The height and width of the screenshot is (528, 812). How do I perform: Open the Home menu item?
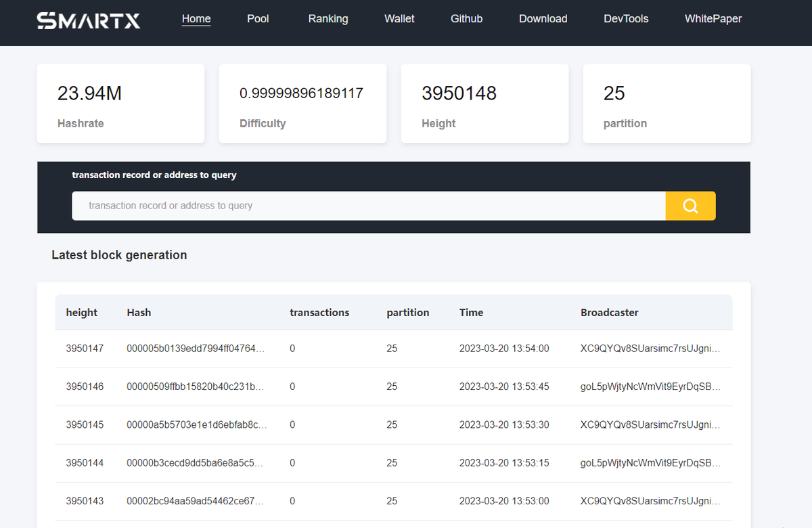tap(196, 19)
